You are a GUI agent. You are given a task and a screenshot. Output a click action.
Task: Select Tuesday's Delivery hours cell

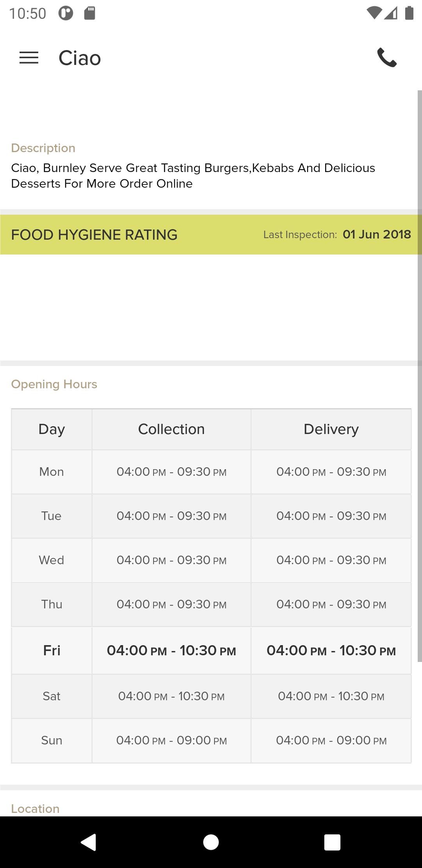click(331, 516)
